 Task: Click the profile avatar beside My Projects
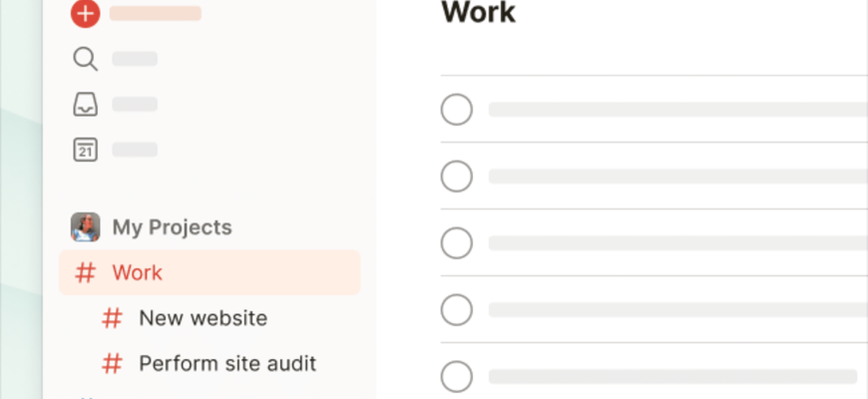86,227
